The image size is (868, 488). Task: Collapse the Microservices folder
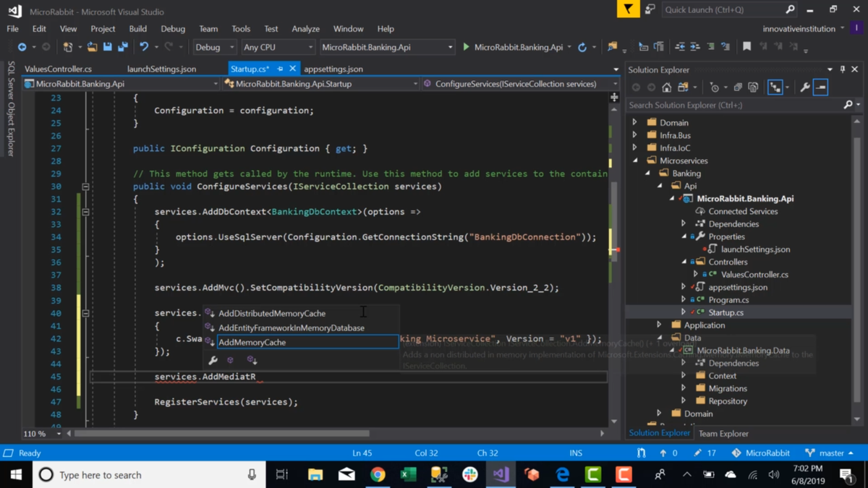coord(635,160)
